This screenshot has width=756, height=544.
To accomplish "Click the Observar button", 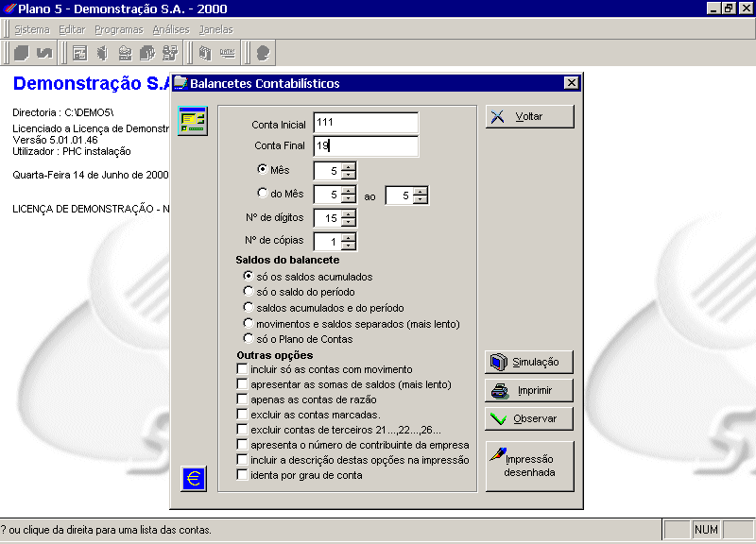I will [529, 418].
